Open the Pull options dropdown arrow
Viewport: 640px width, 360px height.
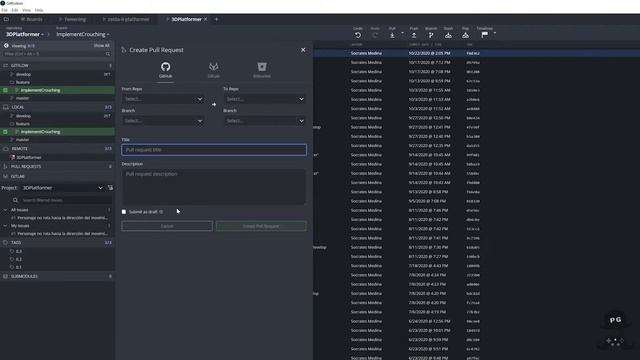(402, 33)
